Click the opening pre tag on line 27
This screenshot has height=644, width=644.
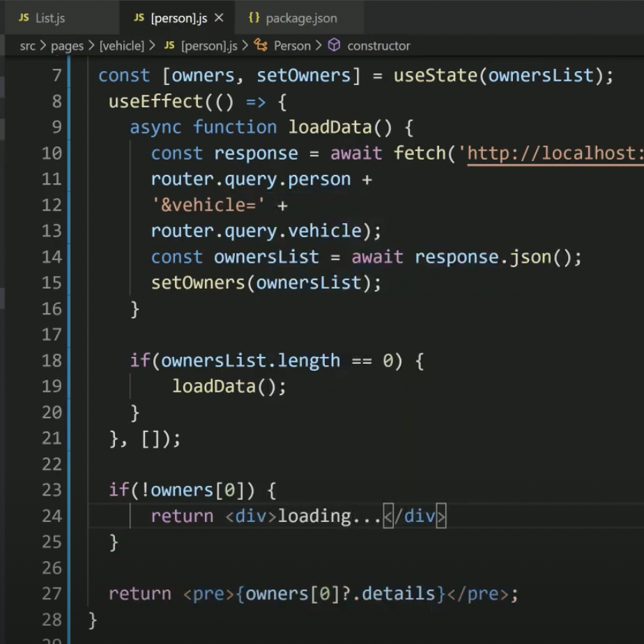coord(208,595)
